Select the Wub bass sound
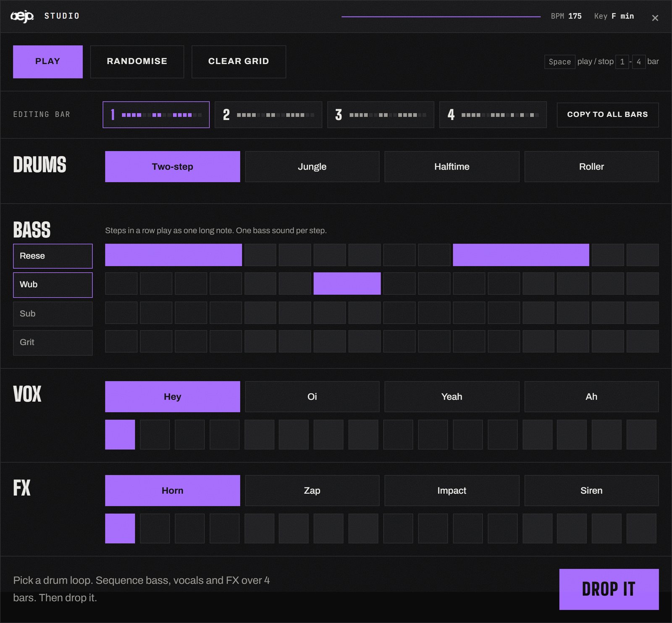The height and width of the screenshot is (623, 672). (53, 285)
